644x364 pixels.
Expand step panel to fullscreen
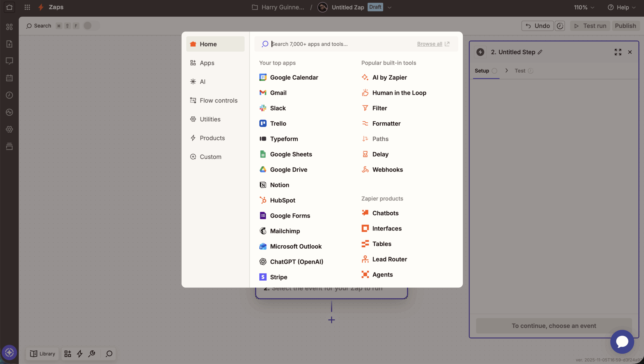[618, 52]
